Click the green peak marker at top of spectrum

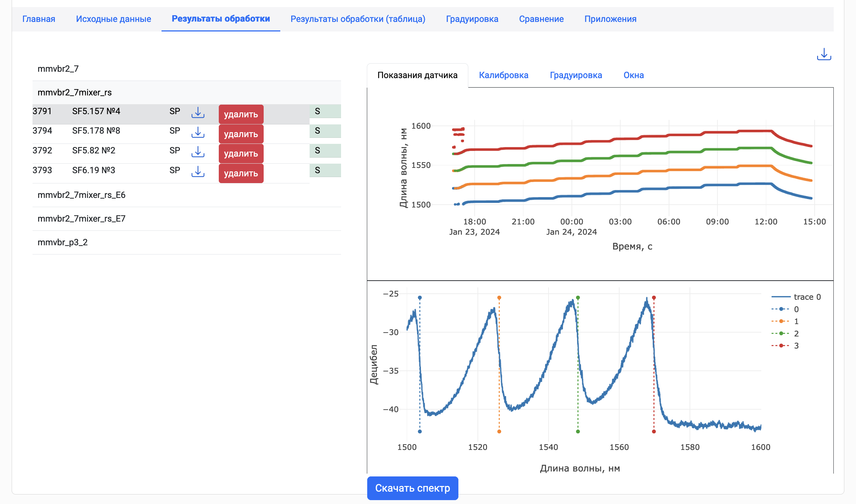tap(578, 298)
